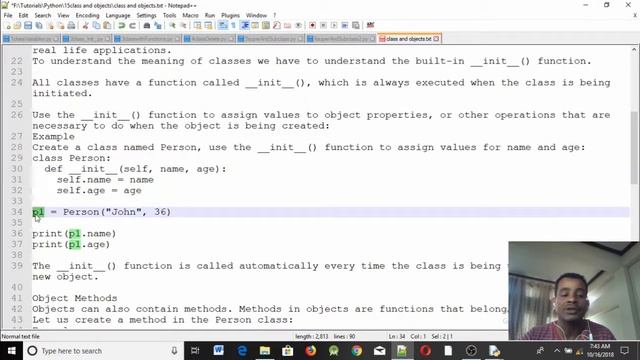Viewport: 640px width, 360px height.
Task: Click the Redo toolbar icon
Action: (x=132, y=26)
